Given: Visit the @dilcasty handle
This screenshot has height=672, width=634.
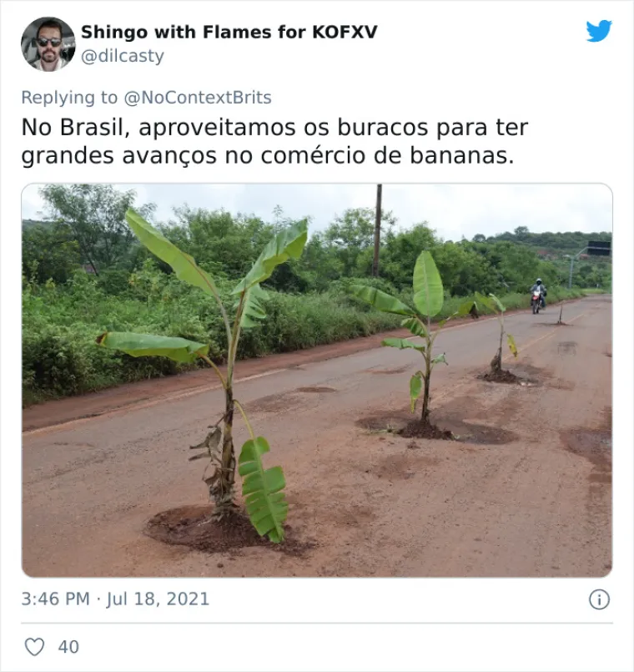Looking at the screenshot, I should (x=123, y=56).
